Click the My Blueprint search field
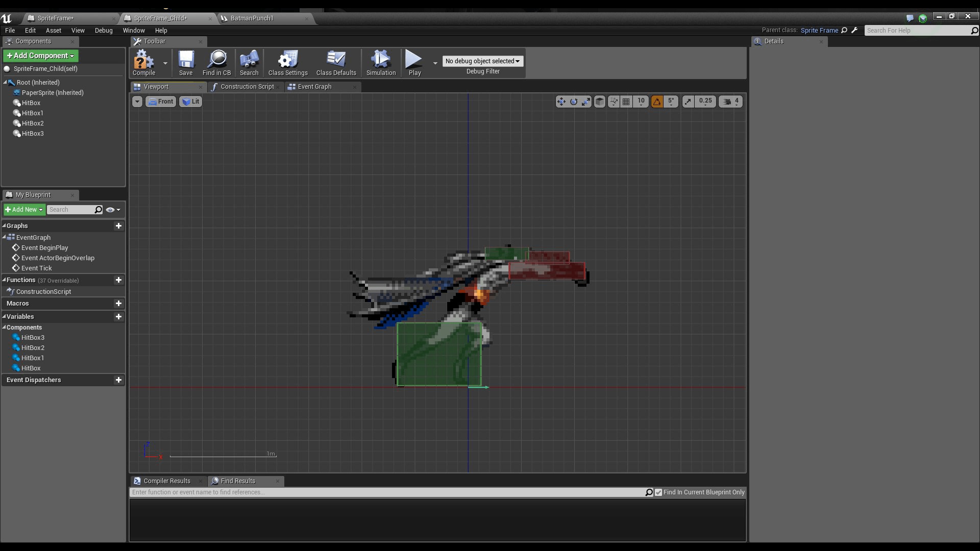 [x=74, y=209]
